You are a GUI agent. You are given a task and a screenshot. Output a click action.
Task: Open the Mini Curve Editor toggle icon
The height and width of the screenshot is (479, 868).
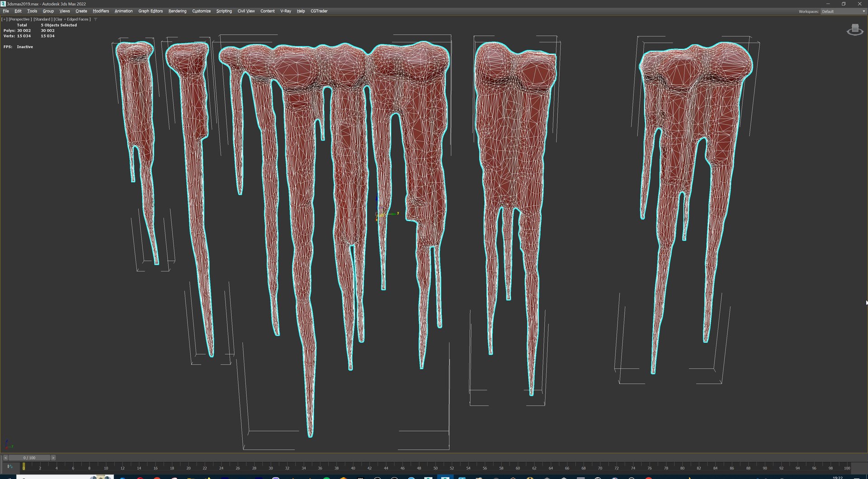tap(9, 466)
